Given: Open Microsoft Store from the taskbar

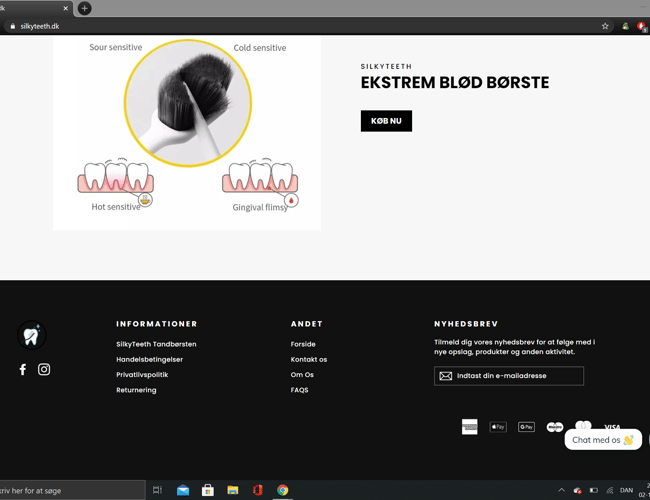Looking at the screenshot, I should [208, 490].
